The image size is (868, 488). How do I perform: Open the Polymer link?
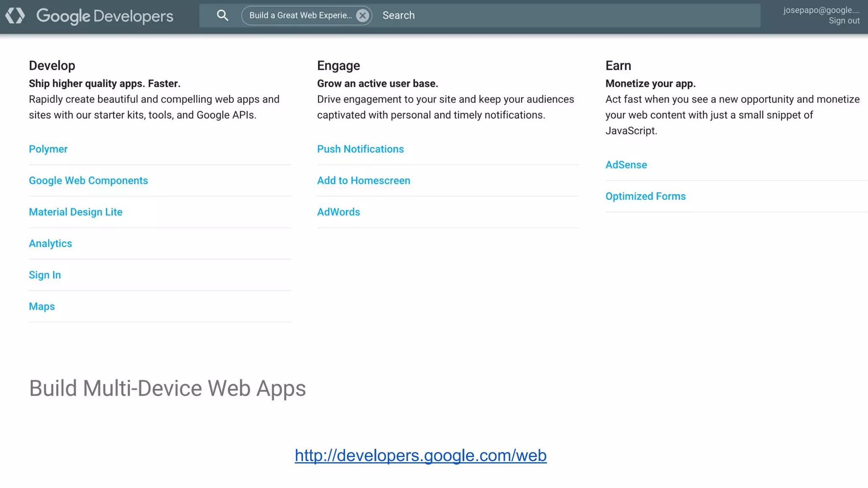coord(48,149)
